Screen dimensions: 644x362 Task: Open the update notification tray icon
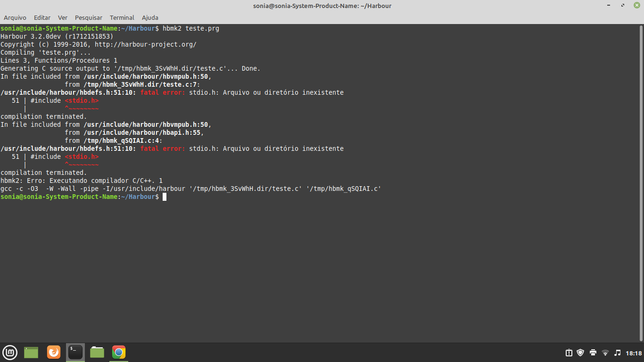click(569, 353)
